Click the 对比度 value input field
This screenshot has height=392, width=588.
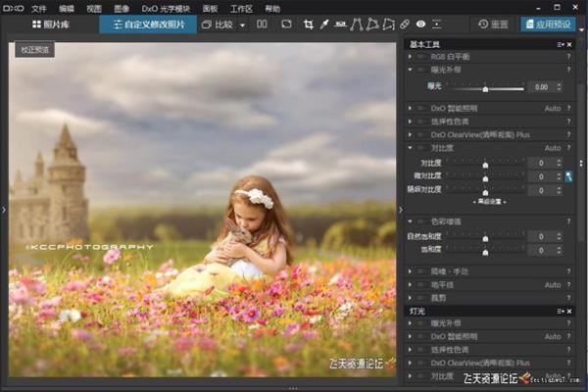(x=542, y=163)
